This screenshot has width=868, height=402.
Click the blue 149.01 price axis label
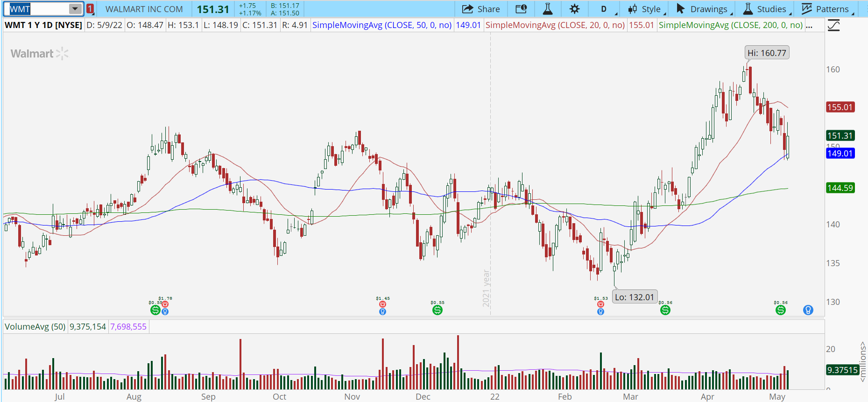click(x=840, y=154)
